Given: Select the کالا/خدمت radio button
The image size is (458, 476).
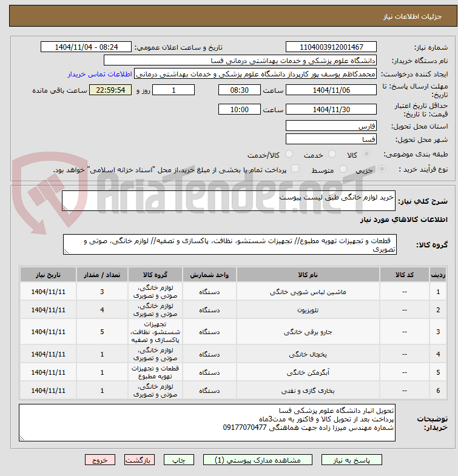Looking at the screenshot, I should [289, 154].
